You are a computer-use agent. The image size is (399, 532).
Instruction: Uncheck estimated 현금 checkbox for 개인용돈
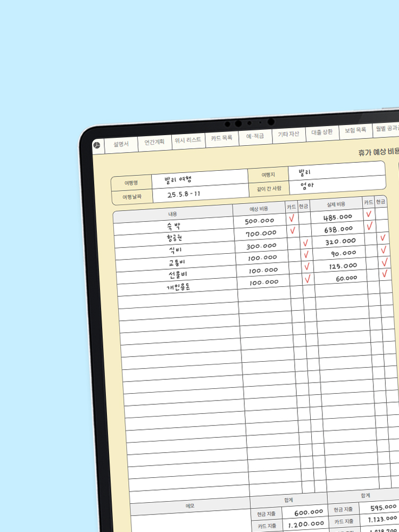(x=307, y=278)
